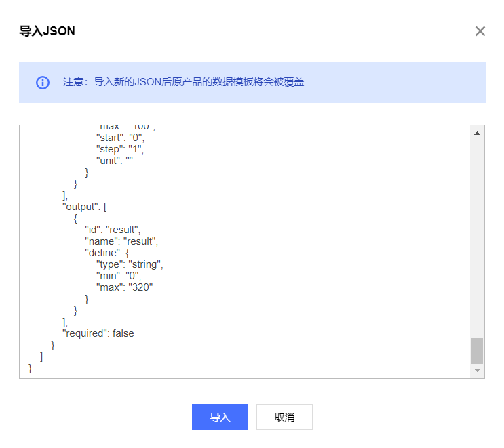Viewport: 504px width, 448px height.
Task: Click the "define": { line in JSON
Action: tap(106, 253)
